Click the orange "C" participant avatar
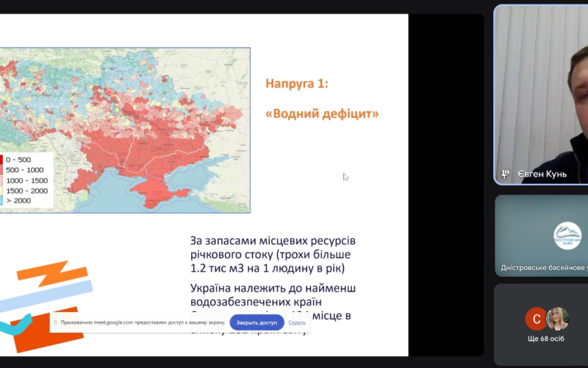 point(536,319)
